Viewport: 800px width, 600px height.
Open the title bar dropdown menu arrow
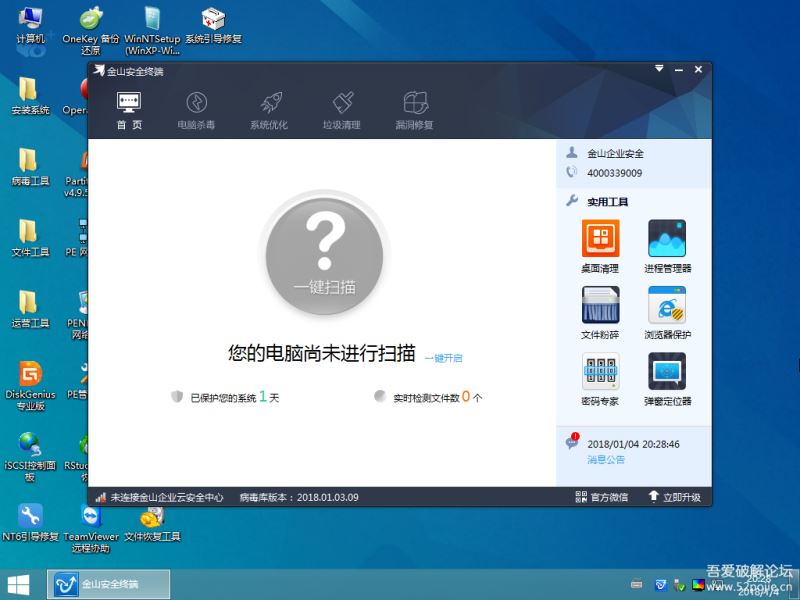coord(659,68)
